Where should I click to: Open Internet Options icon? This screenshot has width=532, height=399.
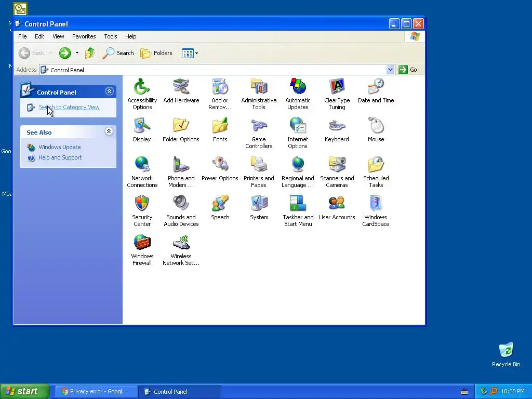(298, 126)
